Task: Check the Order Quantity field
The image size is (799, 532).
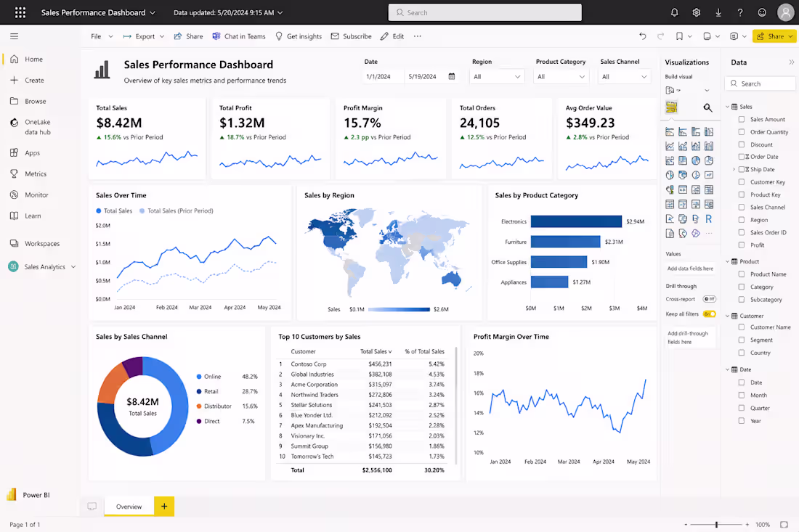Action: coord(742,132)
